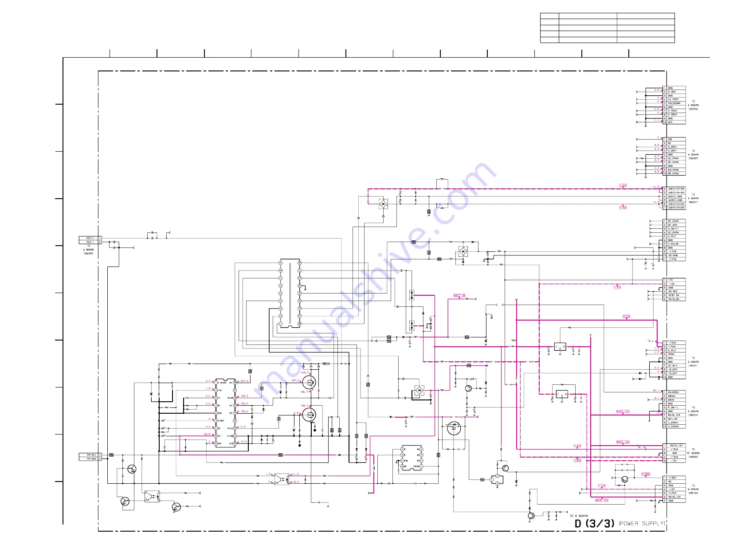Click the (POWER SUPPLY) title text
This screenshot has width=745, height=560.
(x=642, y=524)
